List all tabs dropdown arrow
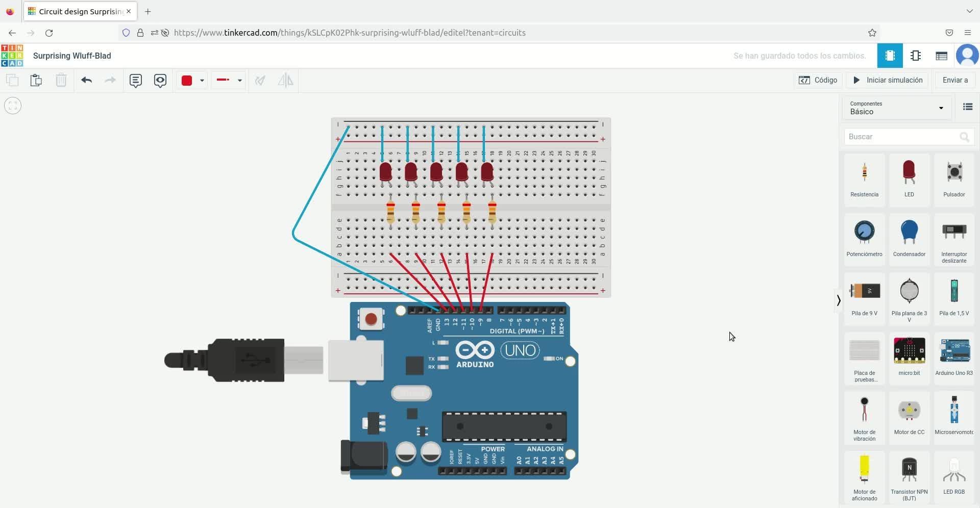This screenshot has width=980, height=508. pyautogui.click(x=969, y=11)
